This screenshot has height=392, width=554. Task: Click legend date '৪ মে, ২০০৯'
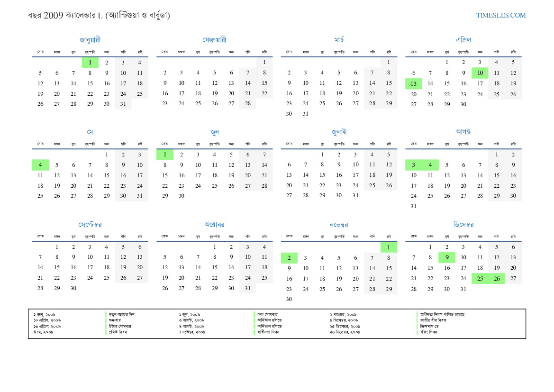point(43,332)
